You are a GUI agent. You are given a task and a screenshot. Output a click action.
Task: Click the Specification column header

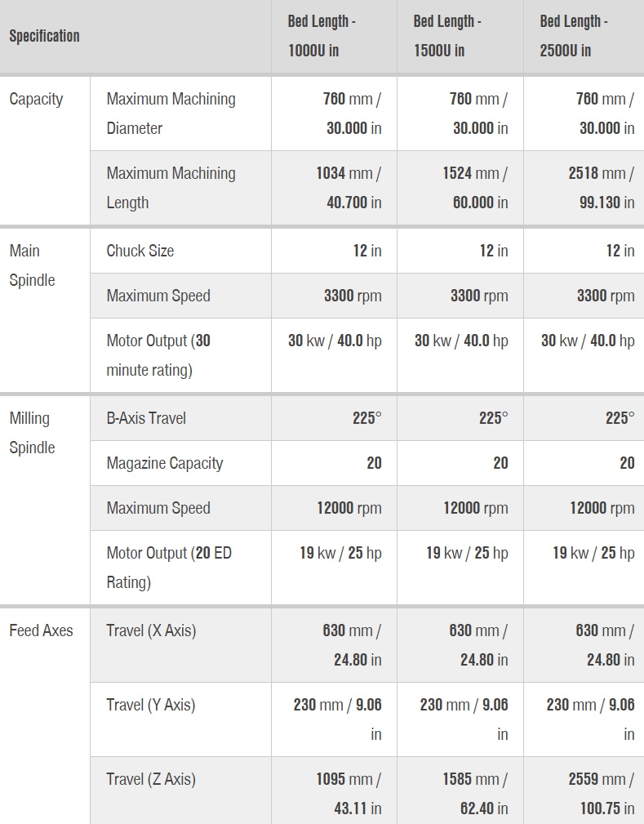coord(45,36)
